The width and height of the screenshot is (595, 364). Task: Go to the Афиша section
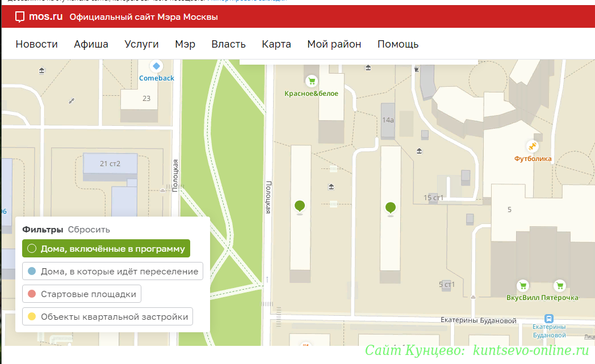(x=91, y=44)
